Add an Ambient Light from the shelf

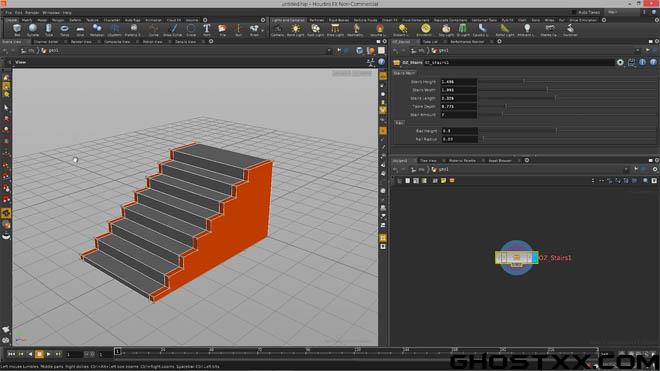pyautogui.click(x=527, y=30)
